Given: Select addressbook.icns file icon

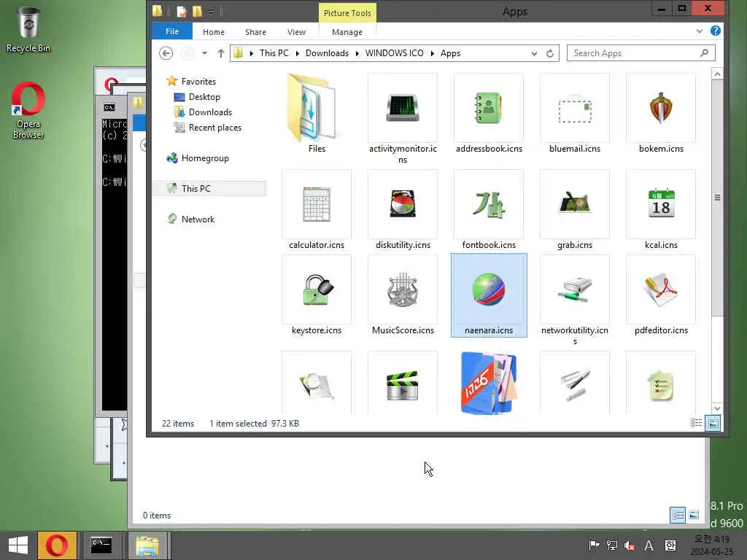Looking at the screenshot, I should tap(488, 108).
